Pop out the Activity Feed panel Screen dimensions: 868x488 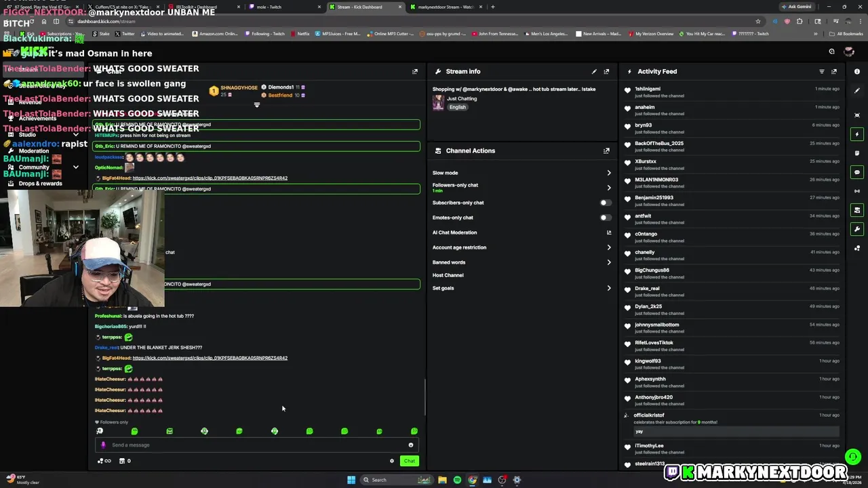pos(834,71)
